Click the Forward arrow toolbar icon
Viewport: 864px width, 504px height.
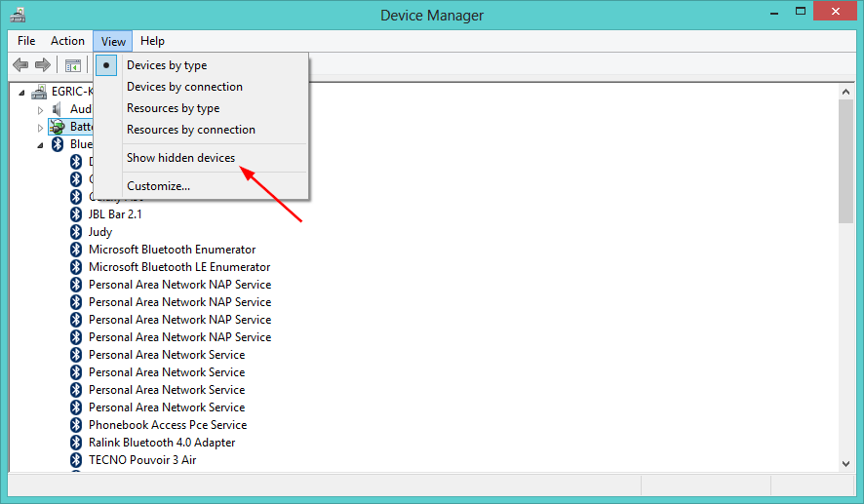(43, 65)
